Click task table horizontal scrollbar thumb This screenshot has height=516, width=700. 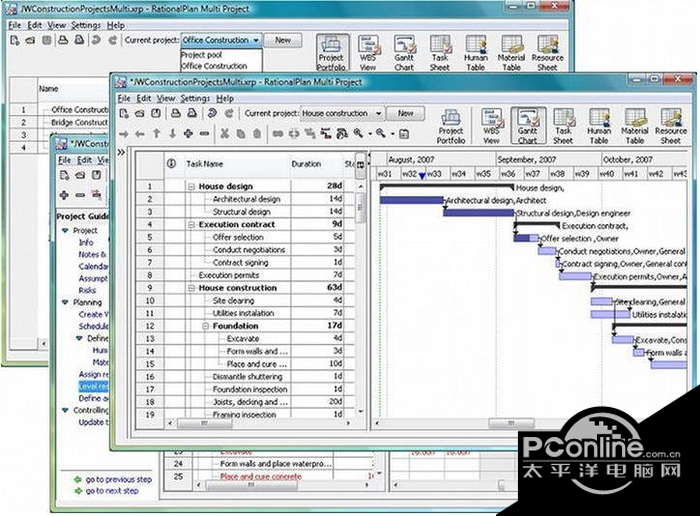pos(204,423)
